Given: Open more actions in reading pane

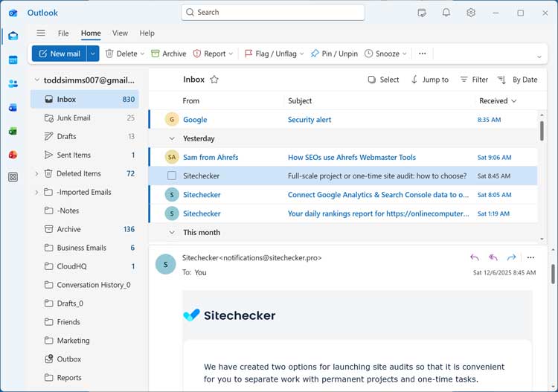Looking at the screenshot, I should coord(530,257).
